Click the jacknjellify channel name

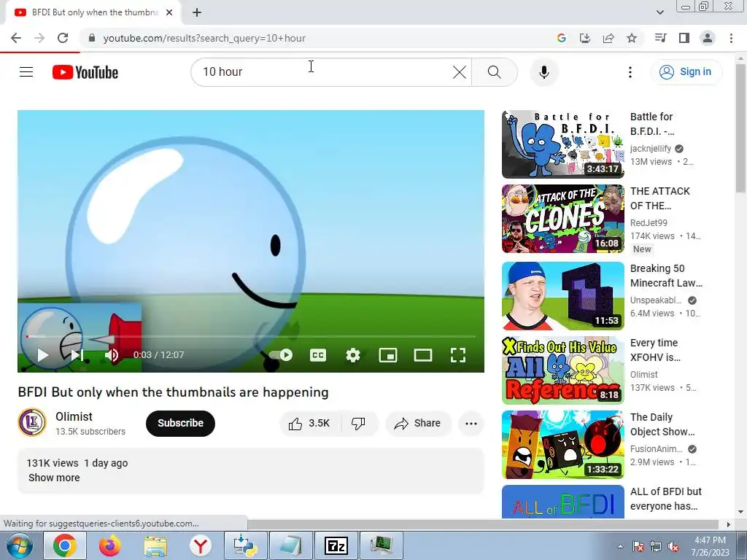[650, 149]
